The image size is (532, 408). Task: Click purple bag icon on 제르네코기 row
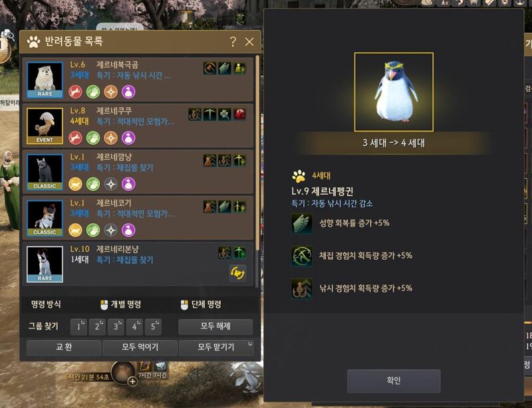(128, 231)
